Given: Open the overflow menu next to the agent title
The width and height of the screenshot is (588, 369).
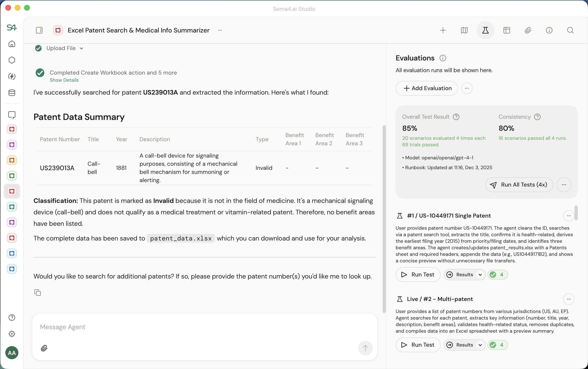Looking at the screenshot, I should click(220, 30).
